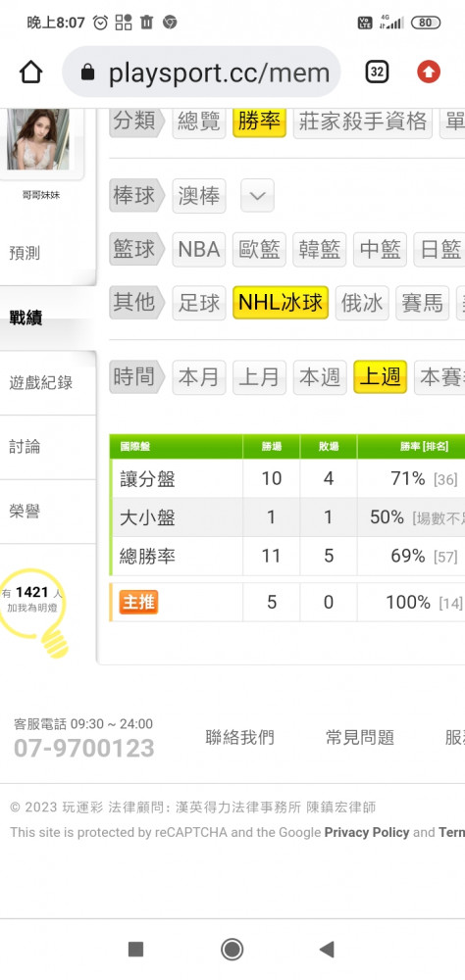The image size is (465, 980).
Task: Tap the 總勝率 table row label
Action: [148, 556]
